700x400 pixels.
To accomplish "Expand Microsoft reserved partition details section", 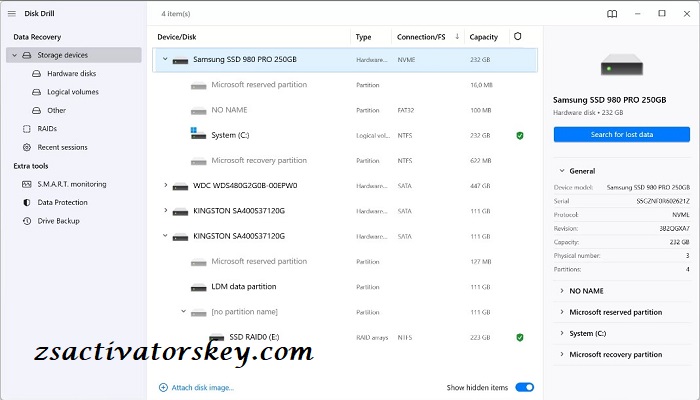I will tap(562, 312).
